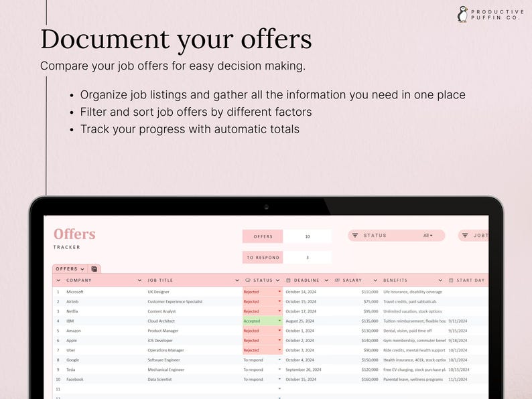Open status dropdown arrow for Microsoft row

point(279,291)
